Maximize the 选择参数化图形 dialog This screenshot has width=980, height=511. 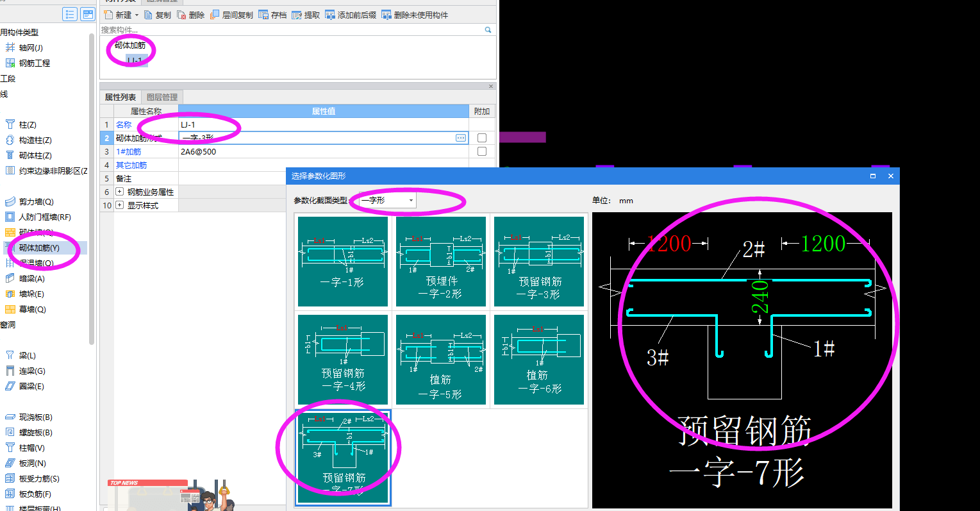[x=873, y=176]
